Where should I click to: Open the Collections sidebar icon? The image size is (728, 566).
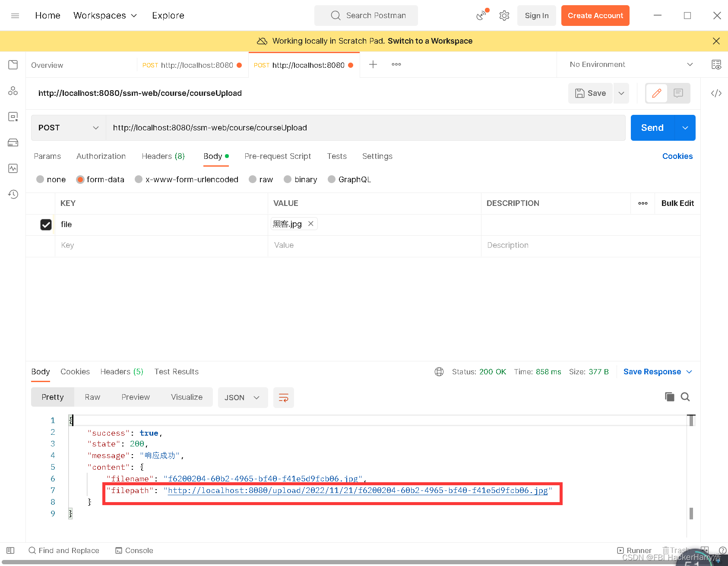[x=13, y=65]
